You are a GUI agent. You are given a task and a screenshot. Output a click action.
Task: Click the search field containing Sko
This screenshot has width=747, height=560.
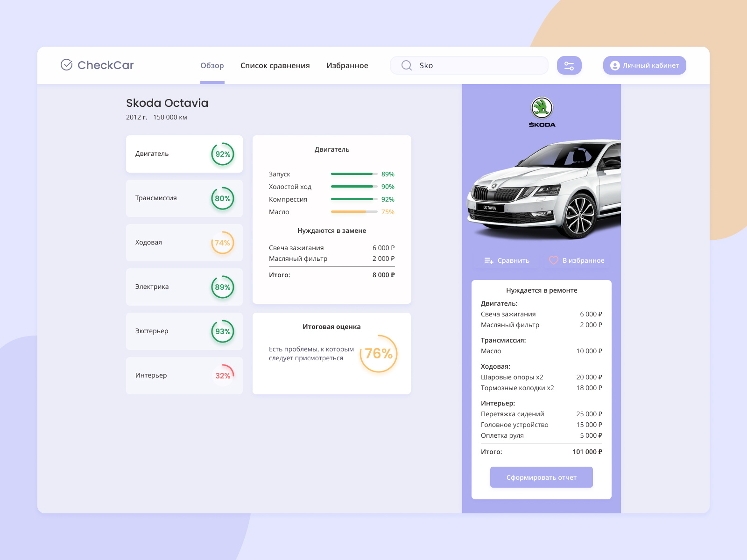(x=469, y=65)
